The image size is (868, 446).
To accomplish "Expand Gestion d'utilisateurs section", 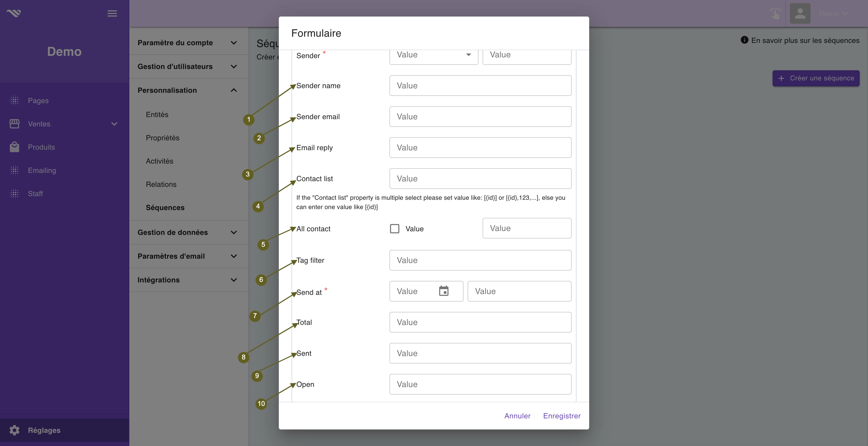I will coord(189,66).
